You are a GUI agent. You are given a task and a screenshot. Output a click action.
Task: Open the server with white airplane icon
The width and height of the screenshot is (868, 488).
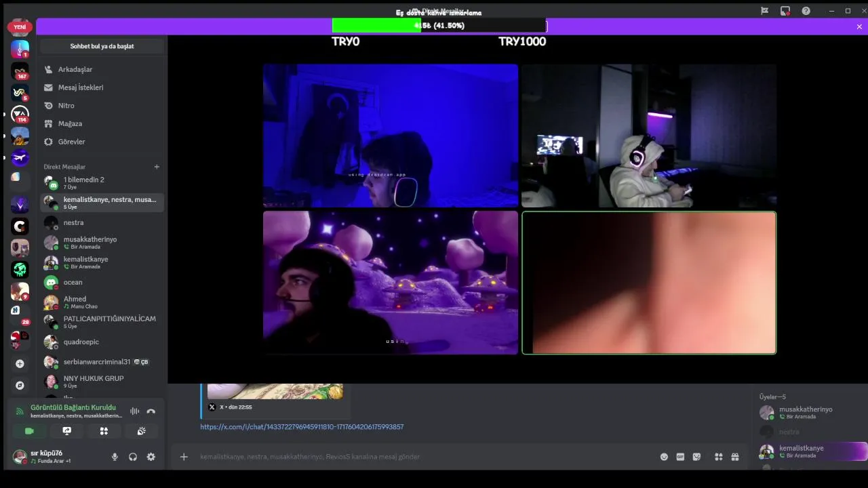(20, 158)
